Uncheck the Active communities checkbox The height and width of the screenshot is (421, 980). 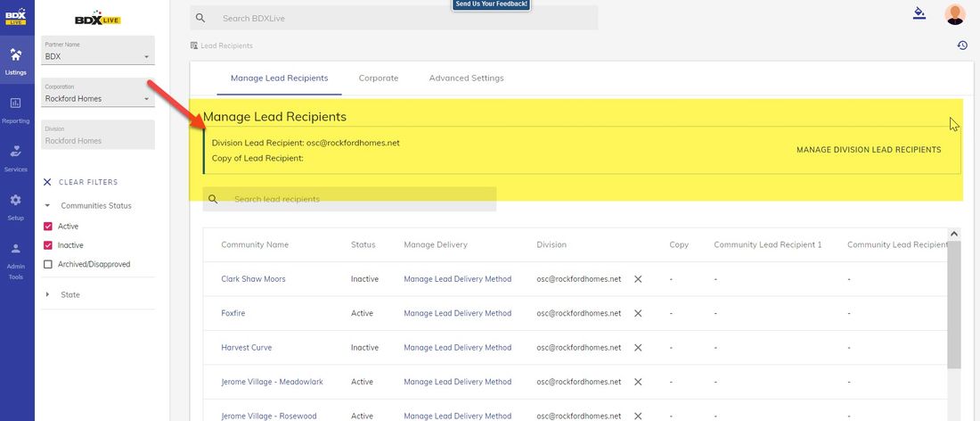coord(48,227)
